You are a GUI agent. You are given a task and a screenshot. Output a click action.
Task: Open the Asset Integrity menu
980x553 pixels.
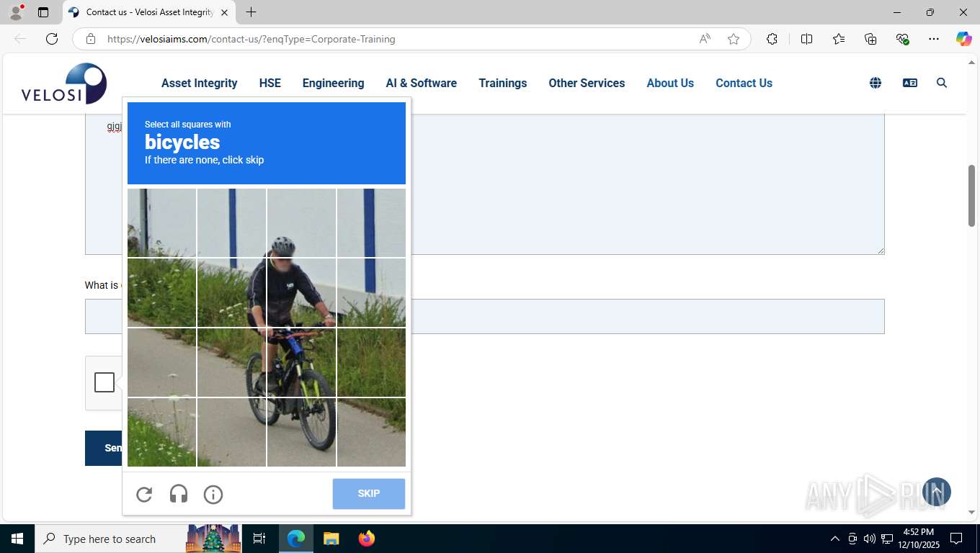200,83
